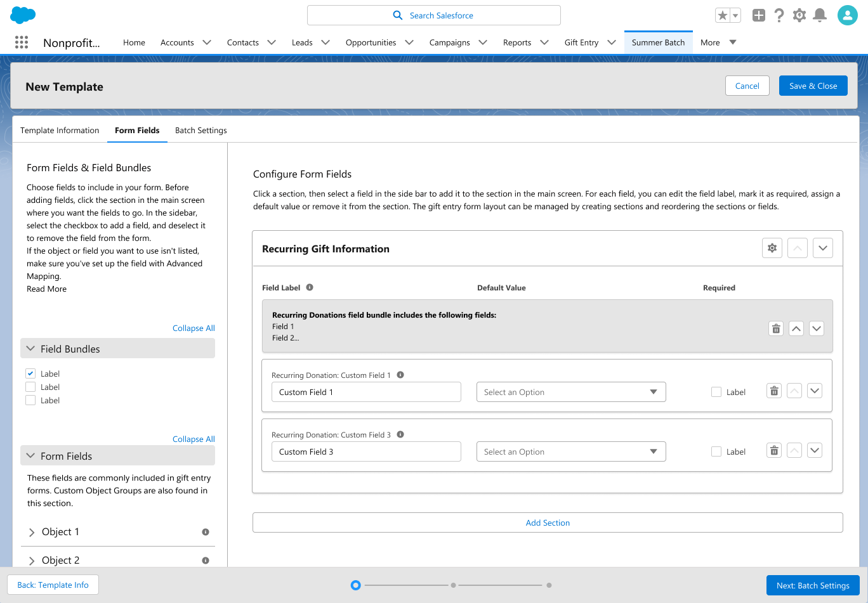
Task: Mark Custom Field 1 as required
Action: coord(716,391)
